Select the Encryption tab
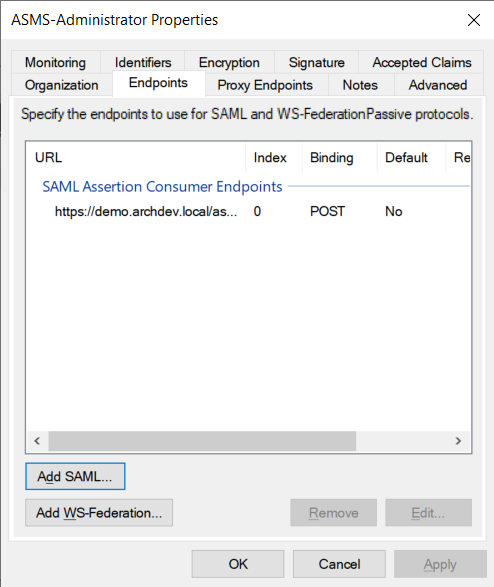 [229, 62]
